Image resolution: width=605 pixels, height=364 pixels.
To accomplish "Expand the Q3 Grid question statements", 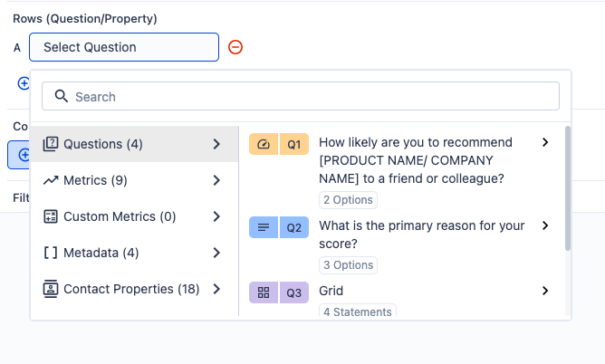I will tap(545, 291).
